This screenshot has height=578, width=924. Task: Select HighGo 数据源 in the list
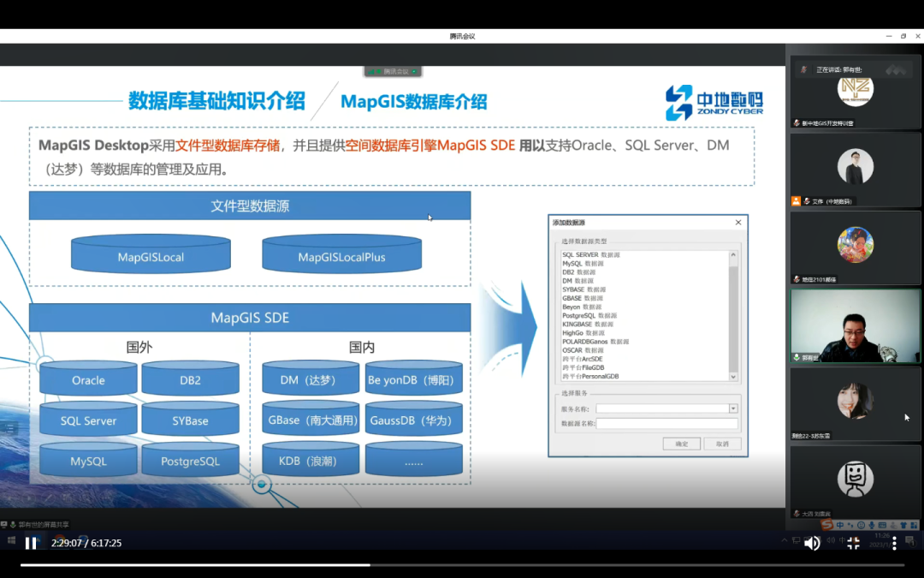(x=583, y=332)
